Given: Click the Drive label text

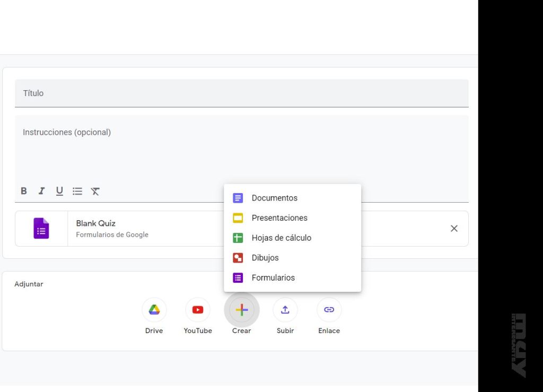Looking at the screenshot, I should (154, 330).
